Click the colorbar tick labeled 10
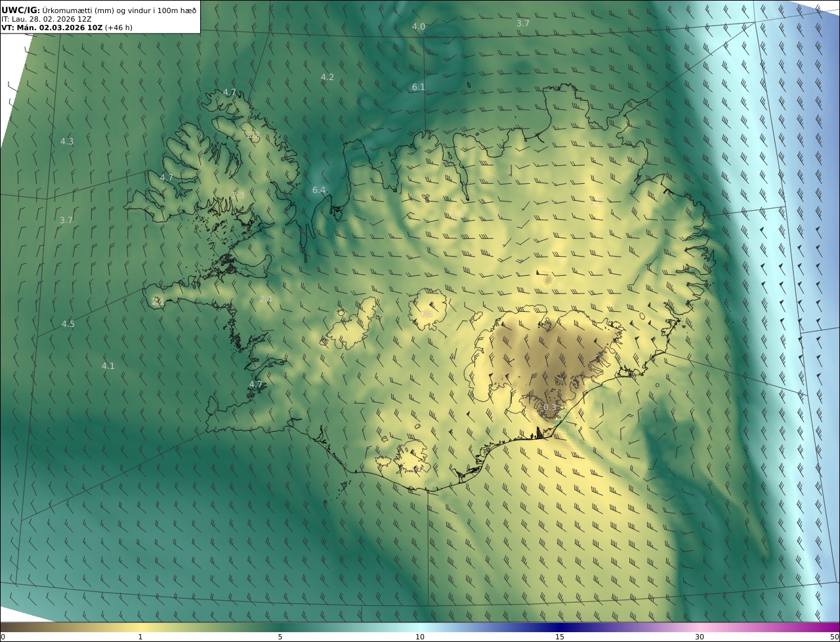840x642 pixels. click(x=420, y=637)
